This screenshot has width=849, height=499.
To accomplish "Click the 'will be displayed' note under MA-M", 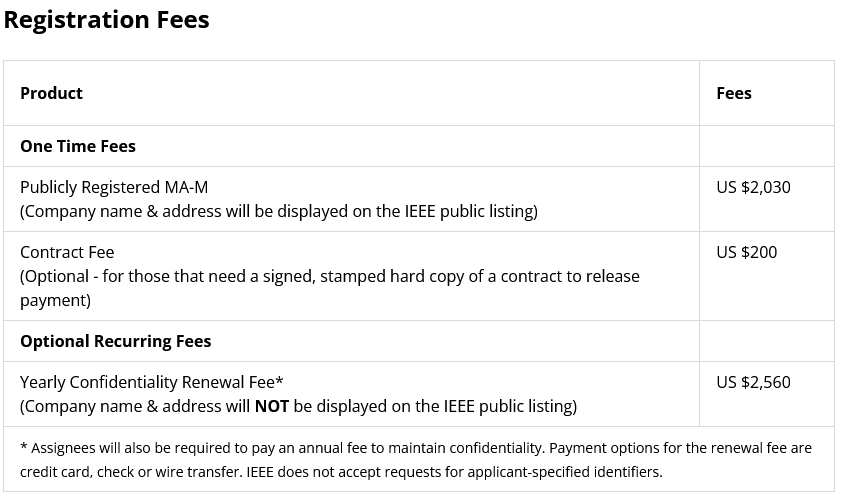I will (279, 211).
